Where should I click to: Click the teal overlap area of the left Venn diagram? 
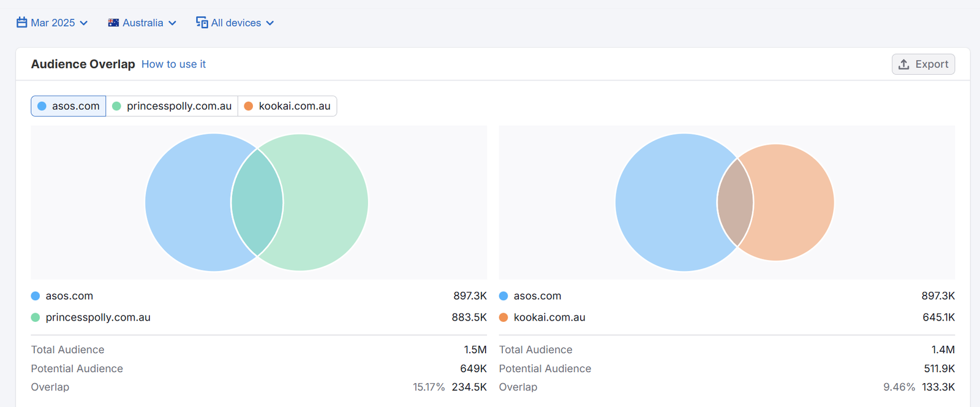pos(257,202)
